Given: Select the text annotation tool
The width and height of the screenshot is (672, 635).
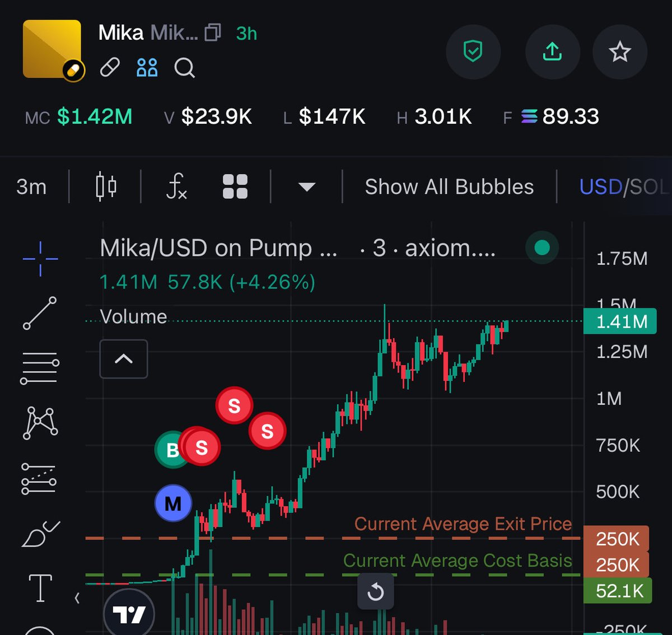Looking at the screenshot, I should (x=40, y=588).
